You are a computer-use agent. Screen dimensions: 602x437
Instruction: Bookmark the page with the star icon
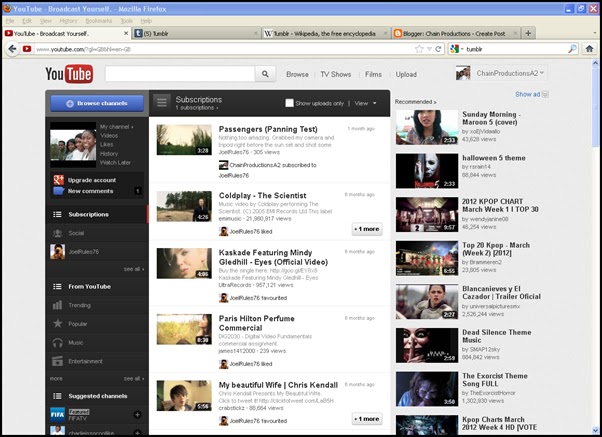pyautogui.click(x=419, y=49)
